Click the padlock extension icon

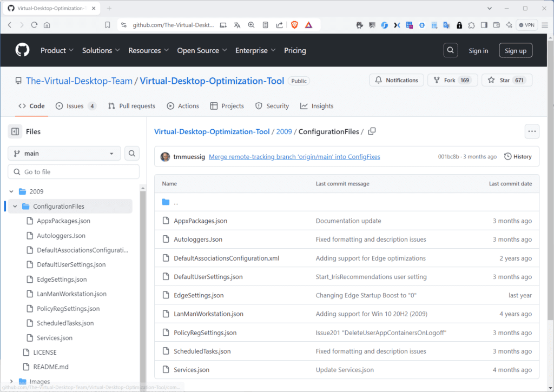coord(459,25)
